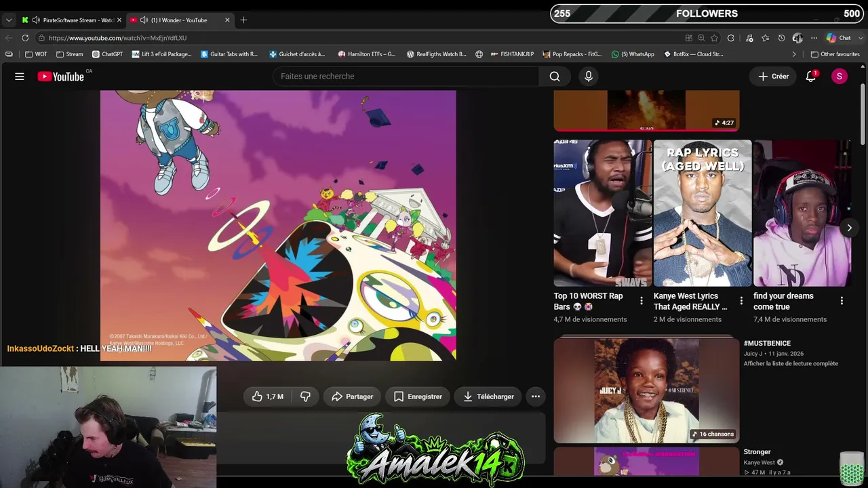
Task: Open the BotRix Cloud bookmark
Action: 693,54
